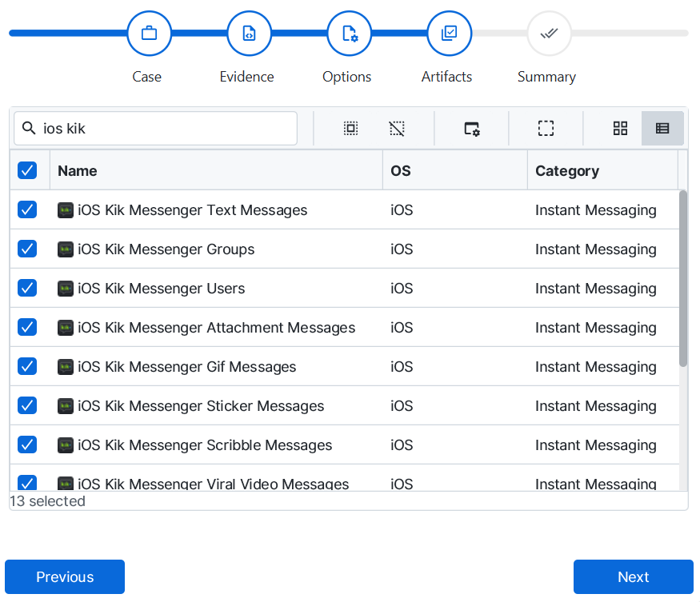Uncheck iOS Kik Messenger Attachment Messages
The height and width of the screenshot is (602, 700).
tap(27, 327)
